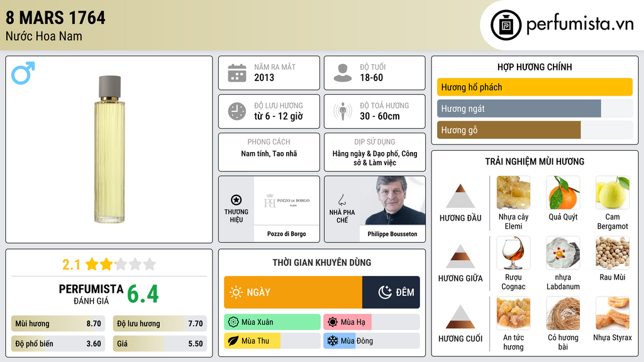Image resolution: width=644 pixels, height=362 pixels.
Task: Click the clock icon beside Độ lưu hương
Action: [237, 111]
